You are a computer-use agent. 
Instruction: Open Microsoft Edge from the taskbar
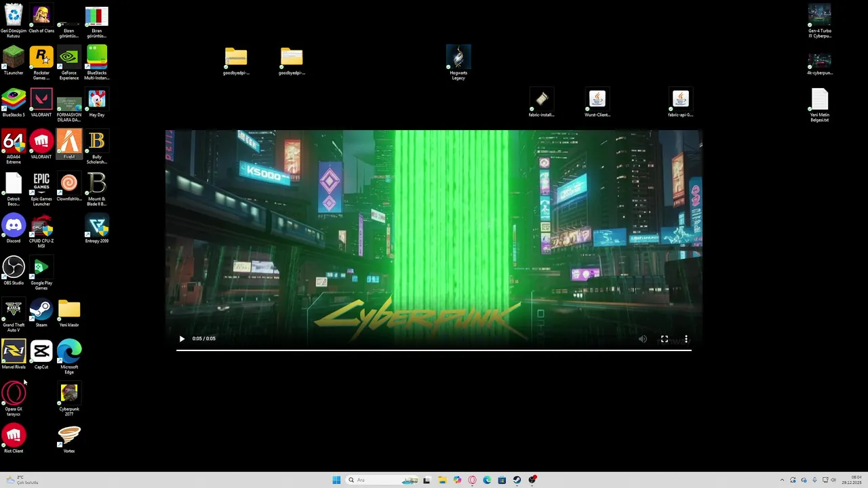pos(487,480)
